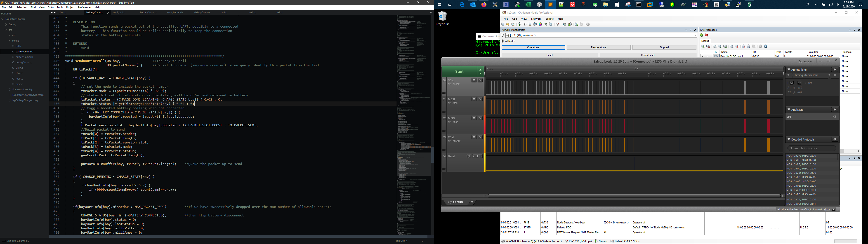Viewport: 868px width, 244px height.
Task: Collapse the Decoded Protocols section
Action: coord(789,139)
